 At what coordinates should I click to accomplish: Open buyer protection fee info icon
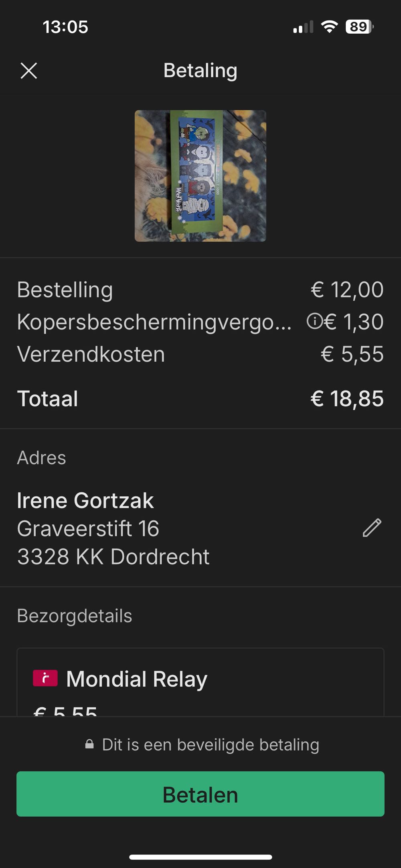[314, 321]
